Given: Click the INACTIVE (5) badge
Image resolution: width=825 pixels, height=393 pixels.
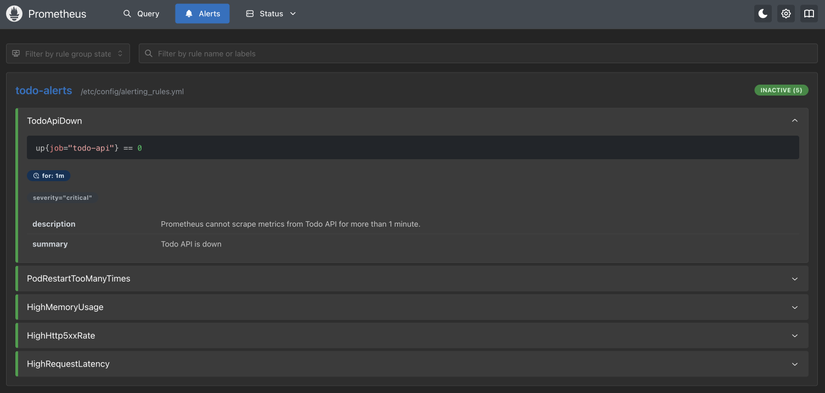Looking at the screenshot, I should click(781, 90).
